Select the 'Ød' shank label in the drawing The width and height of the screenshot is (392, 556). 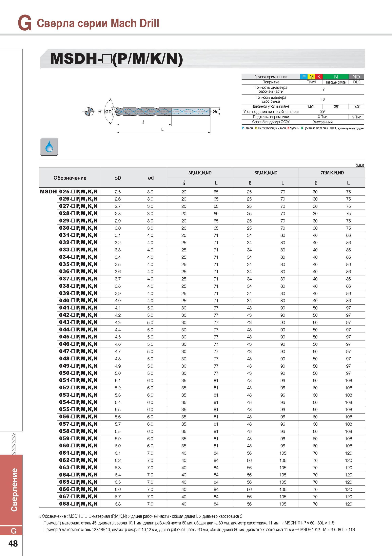(216, 112)
